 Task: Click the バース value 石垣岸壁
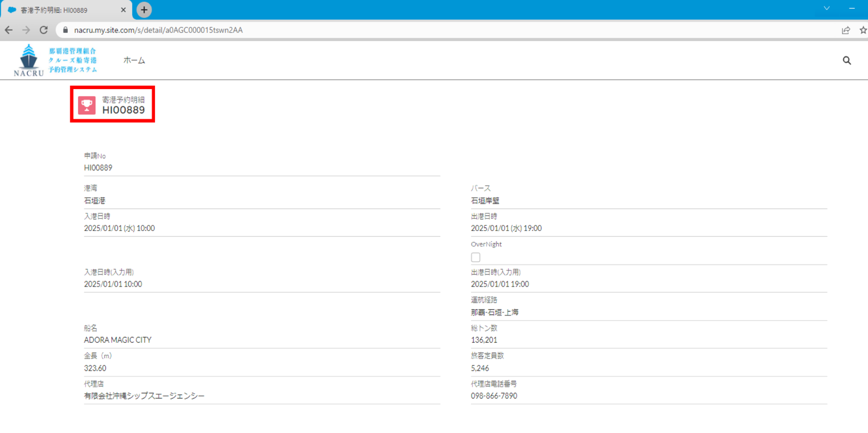point(485,201)
